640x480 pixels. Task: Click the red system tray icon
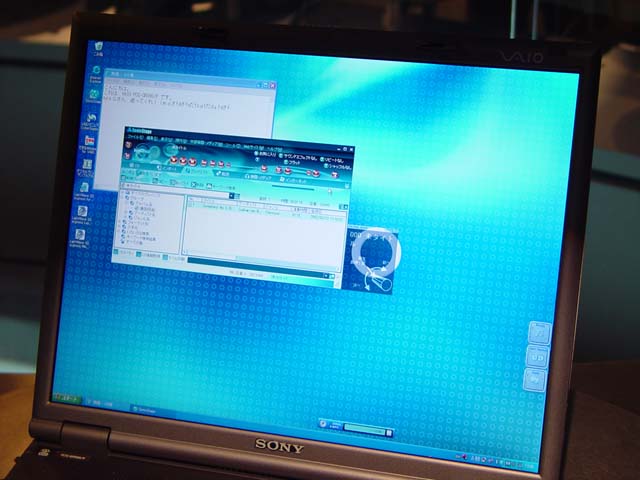point(464,456)
